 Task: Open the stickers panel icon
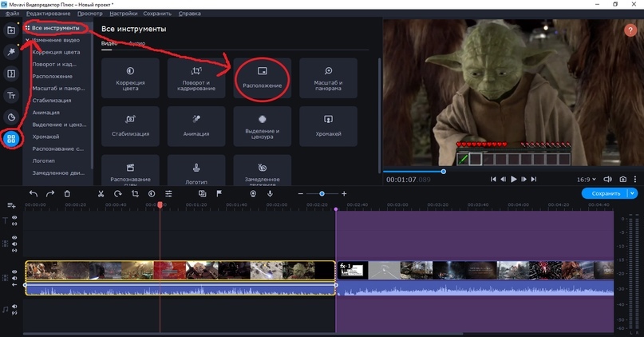pyautogui.click(x=11, y=117)
